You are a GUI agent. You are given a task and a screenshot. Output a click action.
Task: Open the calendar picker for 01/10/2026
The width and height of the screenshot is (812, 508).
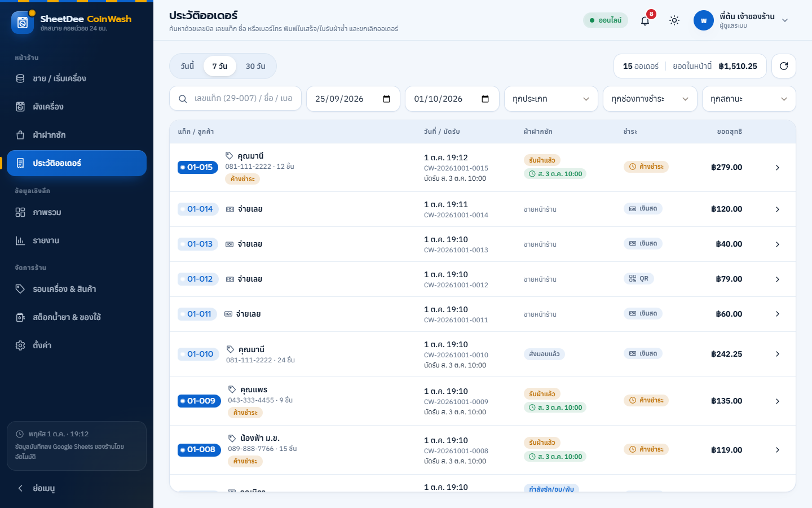pyautogui.click(x=486, y=99)
